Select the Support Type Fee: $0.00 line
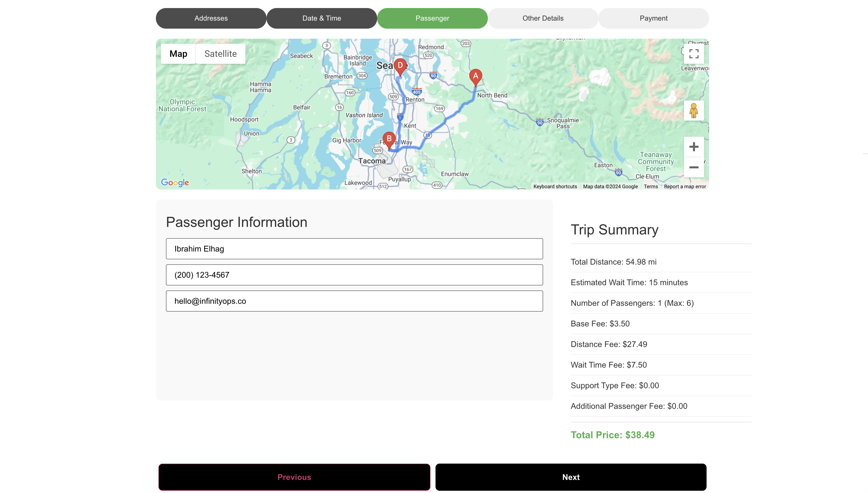Viewport: 868px width, 493px height. point(615,386)
